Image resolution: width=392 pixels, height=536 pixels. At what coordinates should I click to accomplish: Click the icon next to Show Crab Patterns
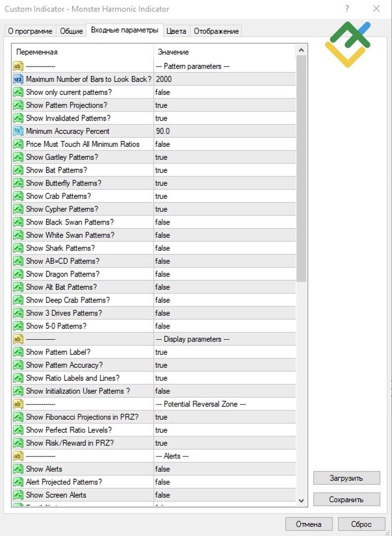click(18, 196)
